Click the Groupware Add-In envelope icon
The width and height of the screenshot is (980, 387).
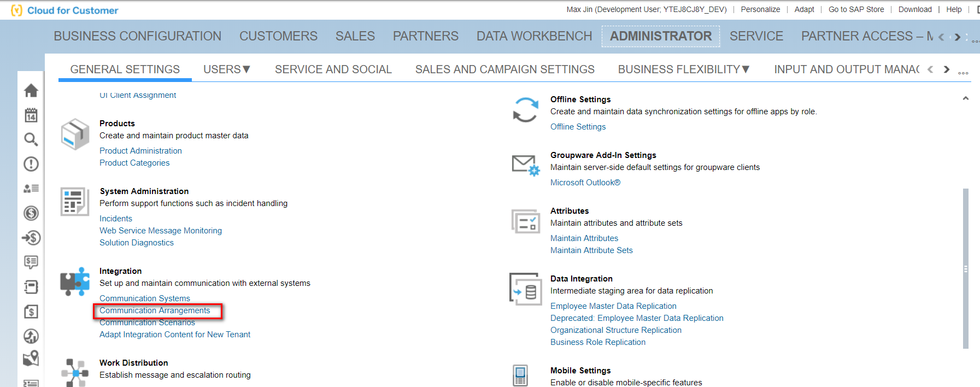(x=525, y=165)
